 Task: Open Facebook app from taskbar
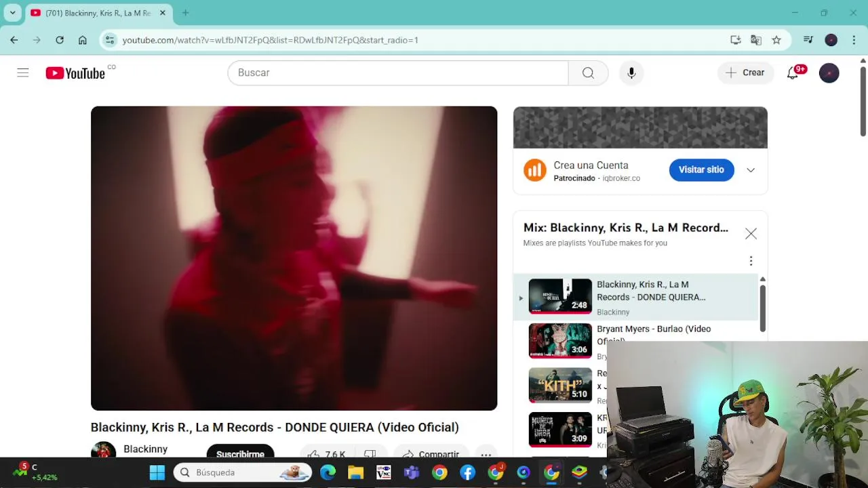(x=467, y=472)
